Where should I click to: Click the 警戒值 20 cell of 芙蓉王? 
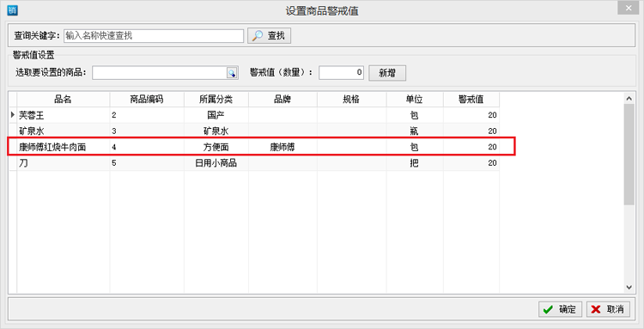click(471, 115)
